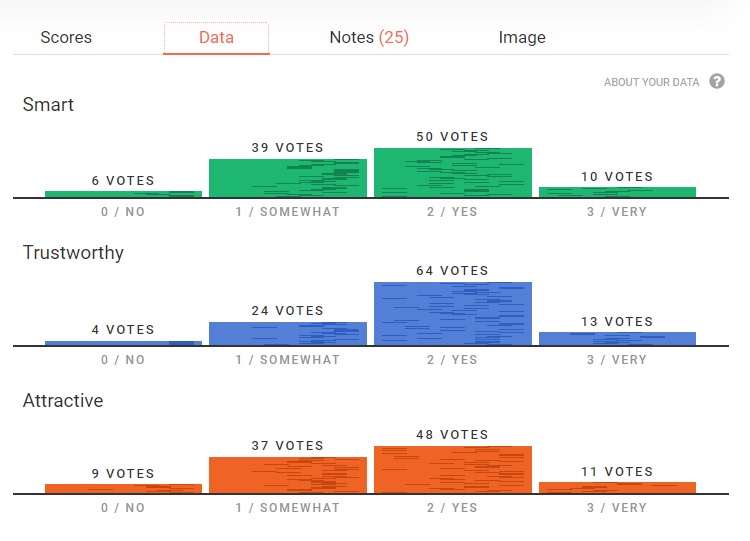The image size is (750, 541).
Task: Select the Data tab
Action: 216,38
